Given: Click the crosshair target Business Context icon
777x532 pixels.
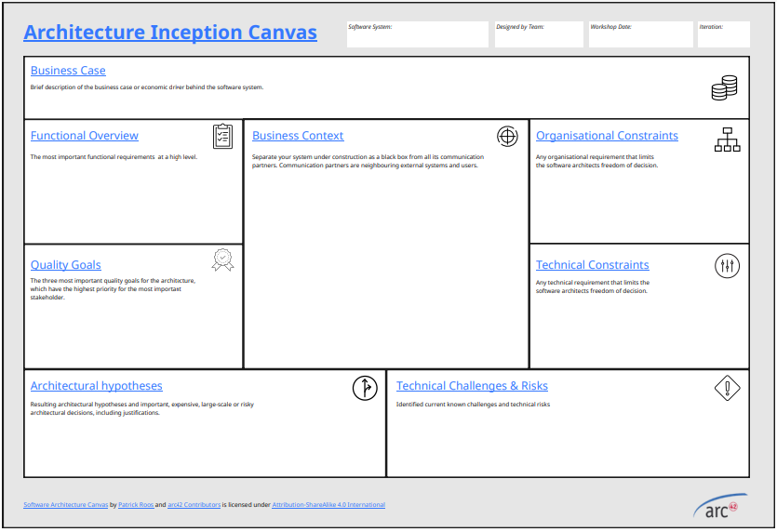Looking at the screenshot, I should (x=507, y=136).
